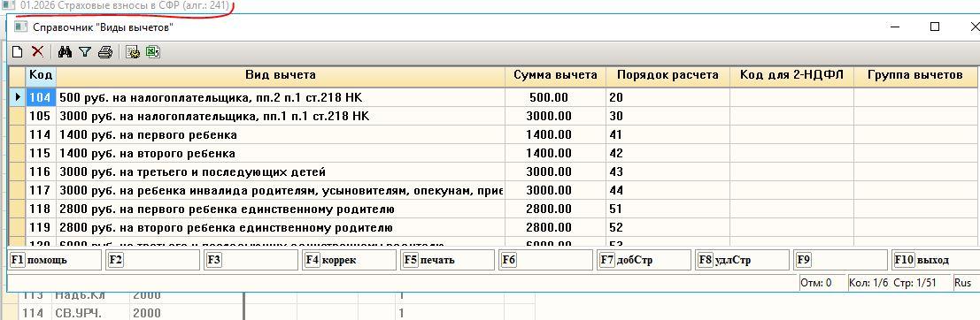Click the Порядок расчета column header
The height and width of the screenshot is (320, 980).
(667, 75)
